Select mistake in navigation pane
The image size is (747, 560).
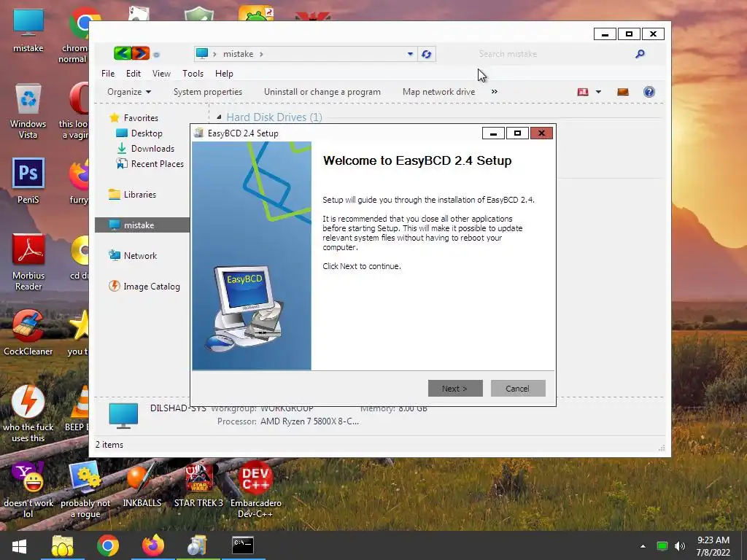point(142,225)
